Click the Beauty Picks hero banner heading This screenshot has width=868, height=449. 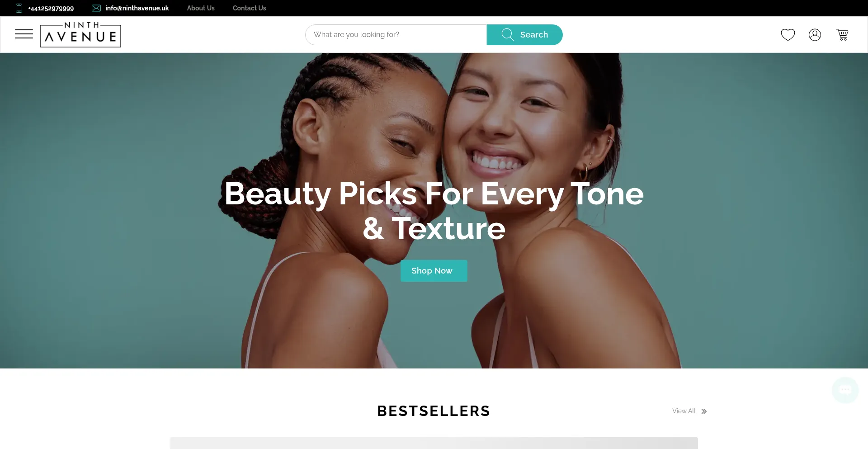(x=434, y=211)
